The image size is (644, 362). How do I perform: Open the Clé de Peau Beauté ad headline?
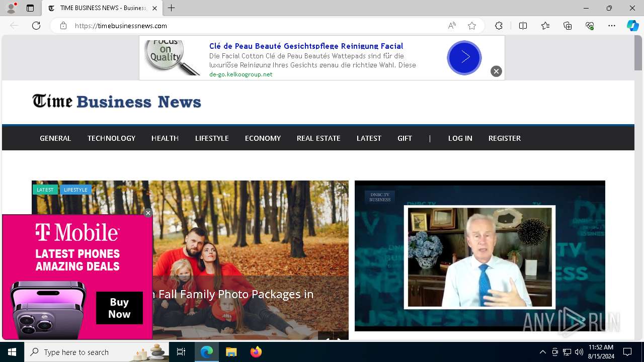point(306,46)
